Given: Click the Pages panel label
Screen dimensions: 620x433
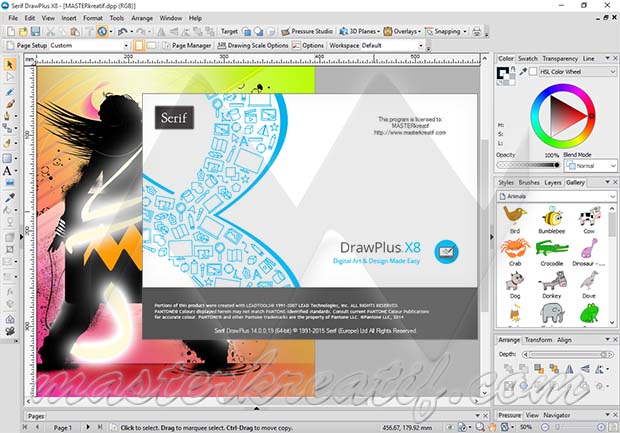Looking at the screenshot, I should (36, 416).
